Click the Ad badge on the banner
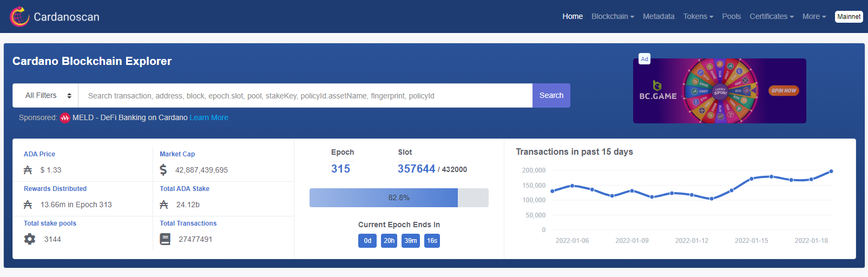 click(645, 59)
